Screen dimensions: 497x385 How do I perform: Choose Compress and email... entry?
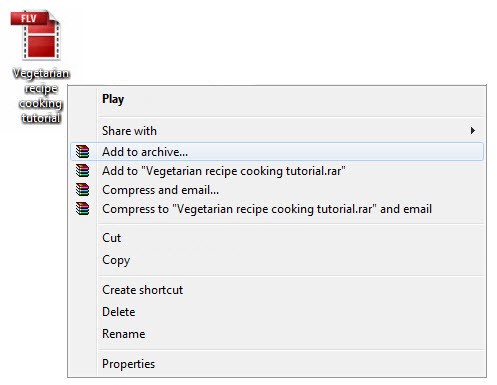tap(277, 190)
